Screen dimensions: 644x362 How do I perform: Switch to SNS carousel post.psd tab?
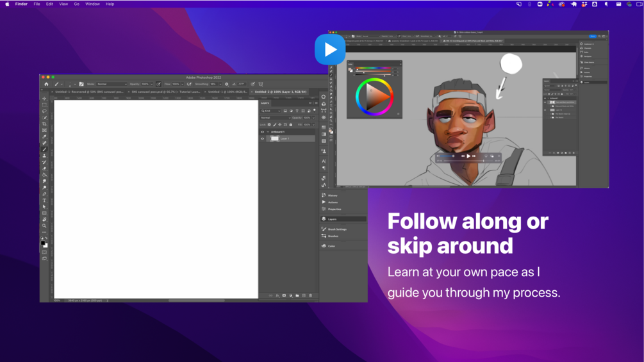(x=165, y=92)
